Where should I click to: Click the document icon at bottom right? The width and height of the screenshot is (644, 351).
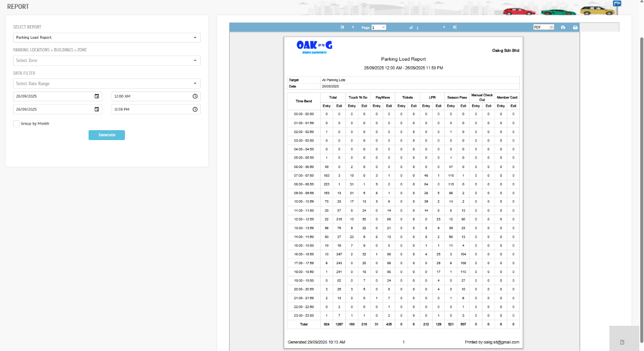point(622,343)
